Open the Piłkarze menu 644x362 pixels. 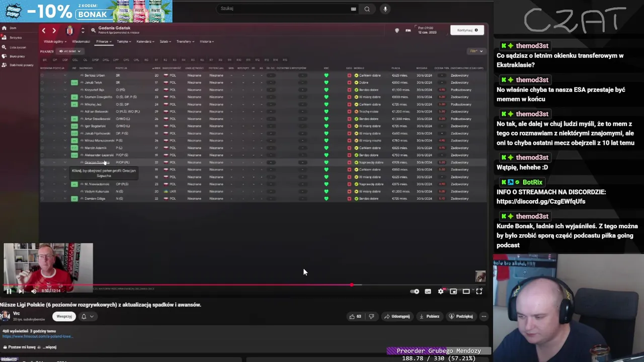click(x=104, y=42)
